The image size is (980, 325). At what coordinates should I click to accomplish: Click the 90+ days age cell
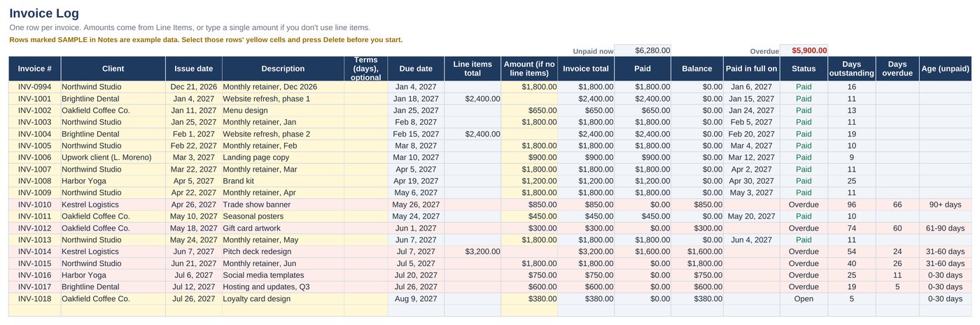tap(946, 205)
